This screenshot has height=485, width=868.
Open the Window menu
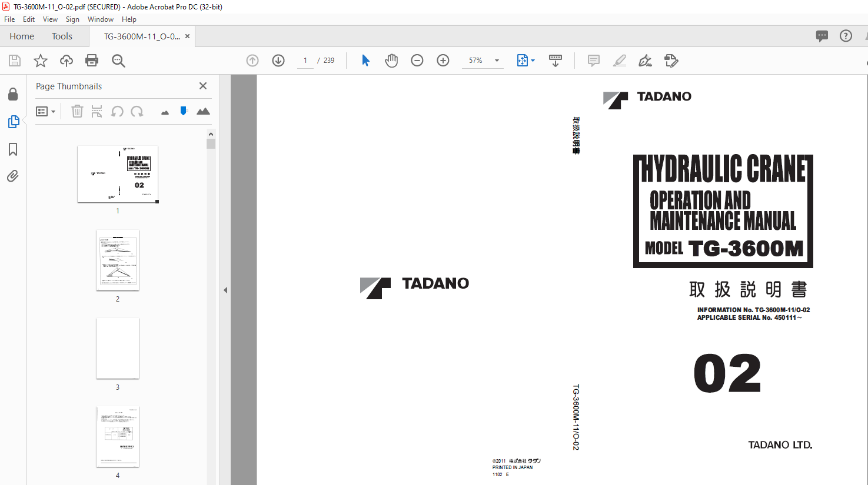(101, 19)
